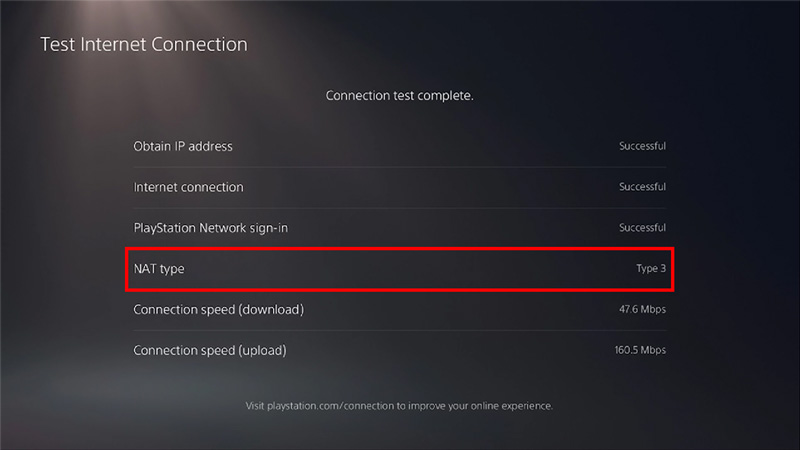Click the Connection test complete message
Screen dimensions: 800x450
click(x=399, y=95)
